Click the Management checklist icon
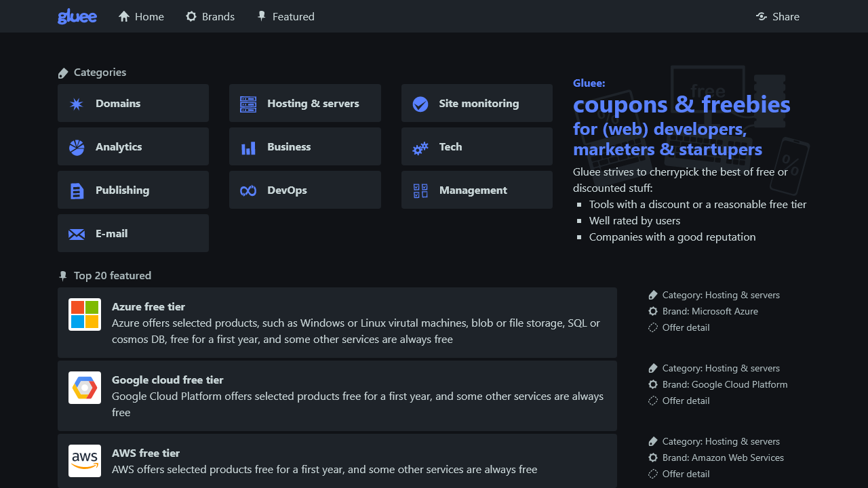The width and height of the screenshot is (868, 488). click(x=420, y=190)
